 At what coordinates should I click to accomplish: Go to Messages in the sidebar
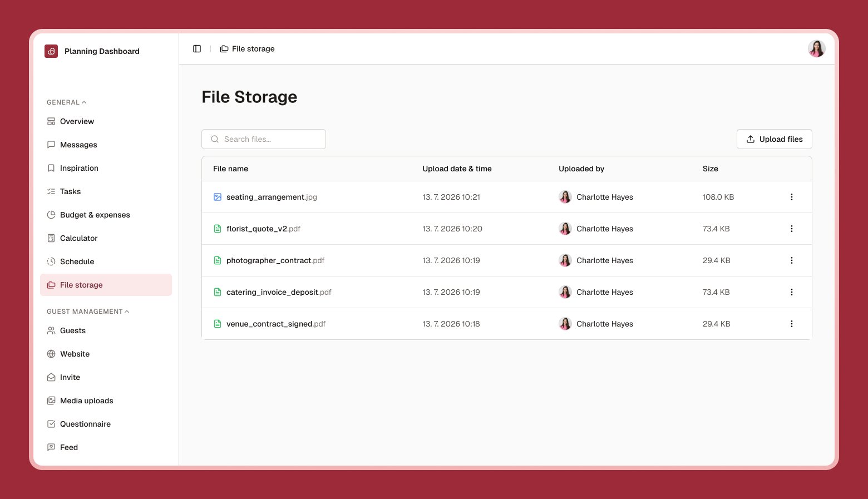pyautogui.click(x=106, y=145)
